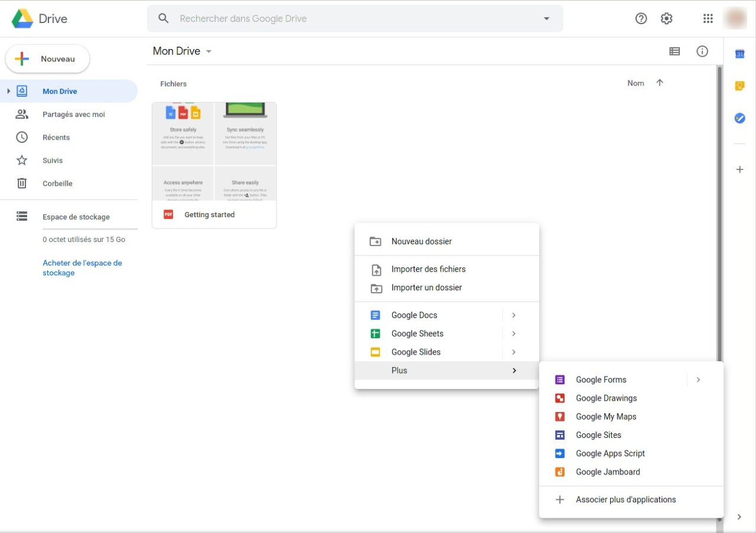Expand Google Docs submenu arrow
756x533 pixels.
click(514, 315)
